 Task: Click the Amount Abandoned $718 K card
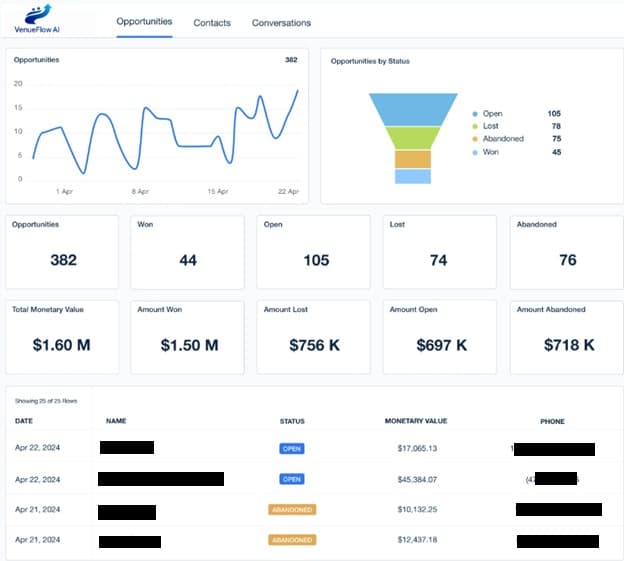point(567,337)
